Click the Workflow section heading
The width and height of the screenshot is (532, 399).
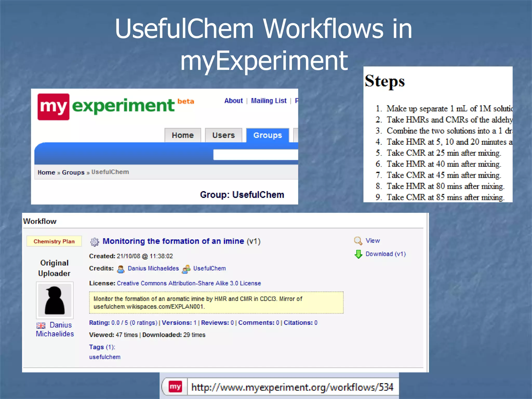coord(40,221)
